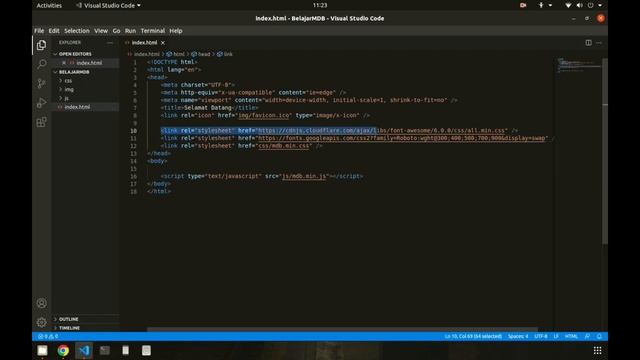The height and width of the screenshot is (360, 640).
Task: Open the Selection menu
Action: coord(77,31)
